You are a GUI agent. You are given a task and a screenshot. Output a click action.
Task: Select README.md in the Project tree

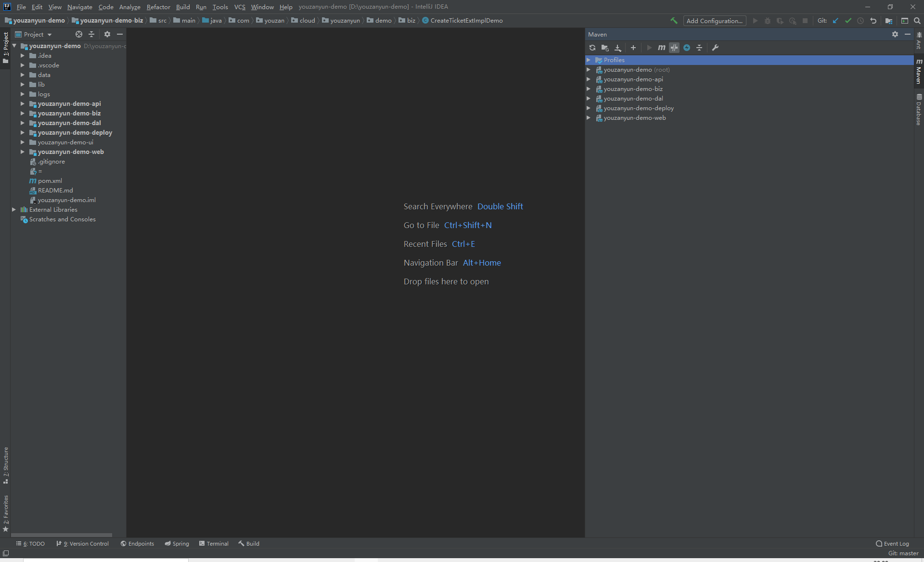pos(55,191)
